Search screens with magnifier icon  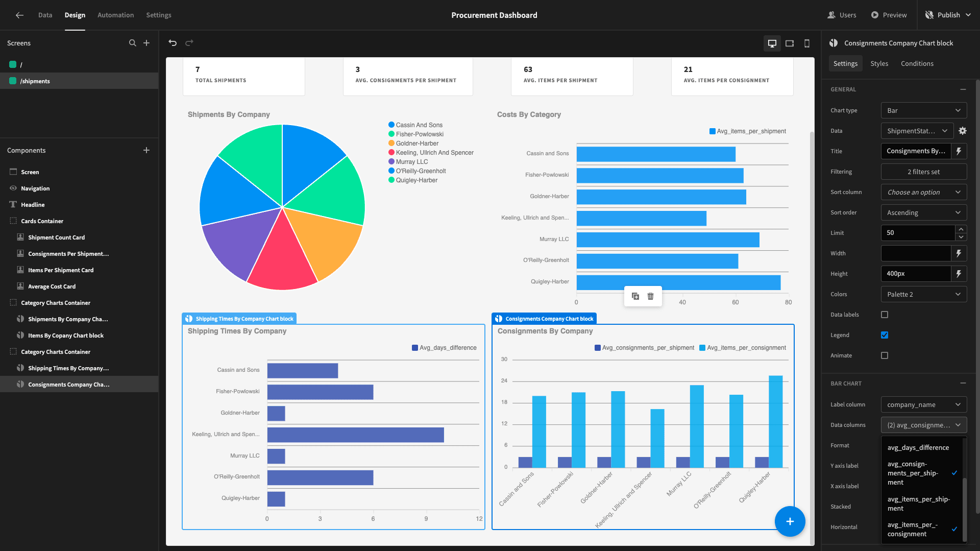coord(133,43)
